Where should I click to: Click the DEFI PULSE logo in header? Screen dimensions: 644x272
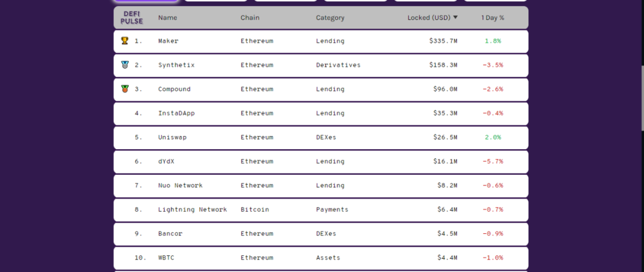click(132, 18)
